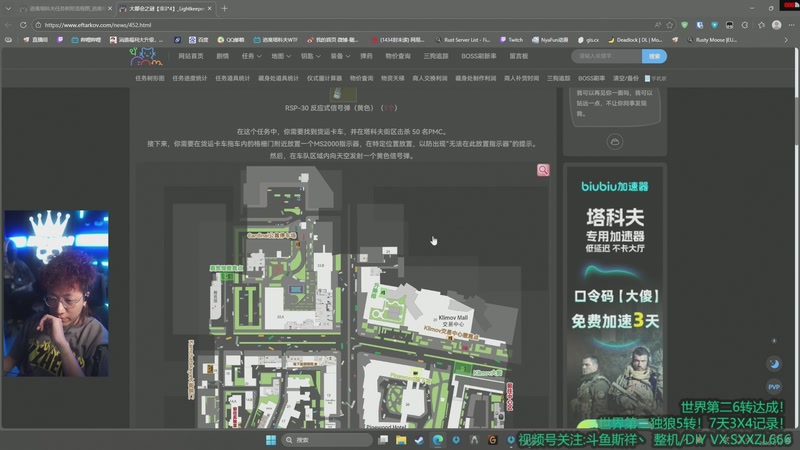
Task: Click the address bar URL eftarkov.com/news/452.html
Action: pos(97,25)
